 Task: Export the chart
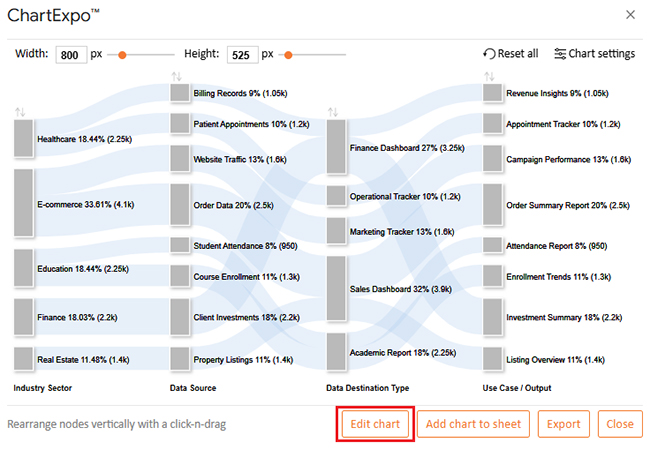pos(564,424)
